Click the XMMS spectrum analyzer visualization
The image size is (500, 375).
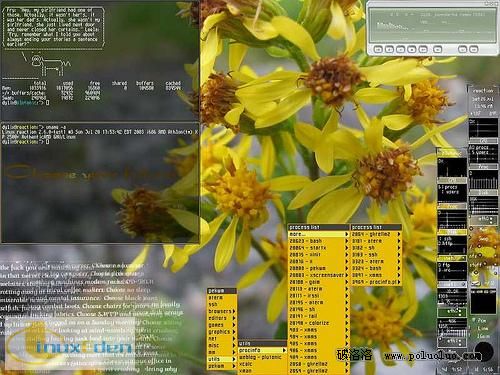pyautogui.click(x=393, y=26)
